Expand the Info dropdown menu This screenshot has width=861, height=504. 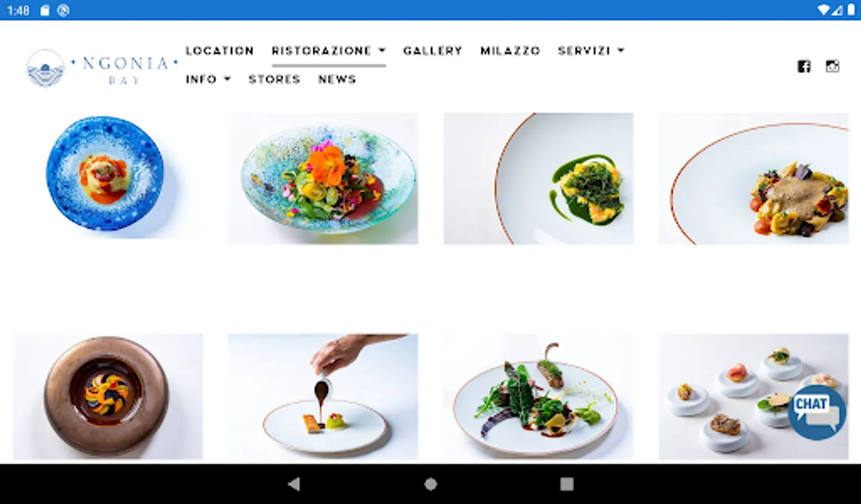[x=208, y=79]
